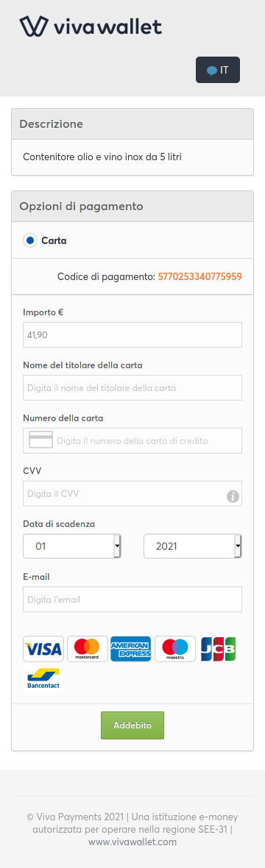Click the JCB card logo
The width and height of the screenshot is (265, 868).
(219, 649)
